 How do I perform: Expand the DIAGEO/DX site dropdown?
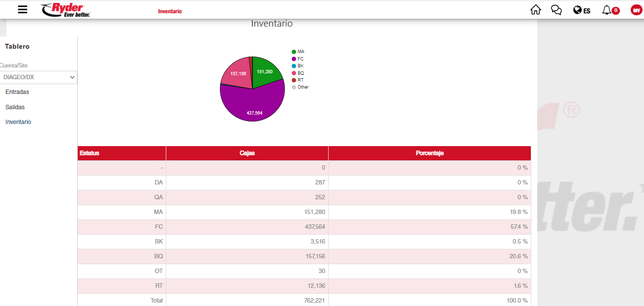[x=38, y=77]
